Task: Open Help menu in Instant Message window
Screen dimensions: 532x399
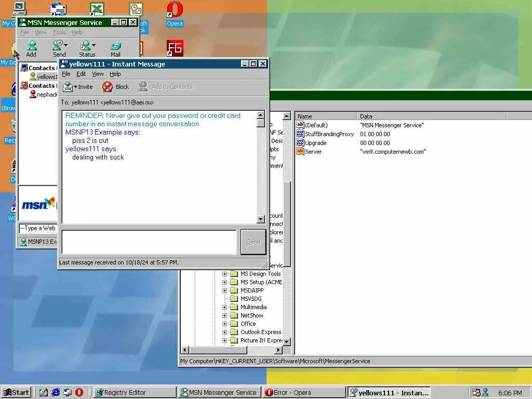Action: (x=115, y=74)
